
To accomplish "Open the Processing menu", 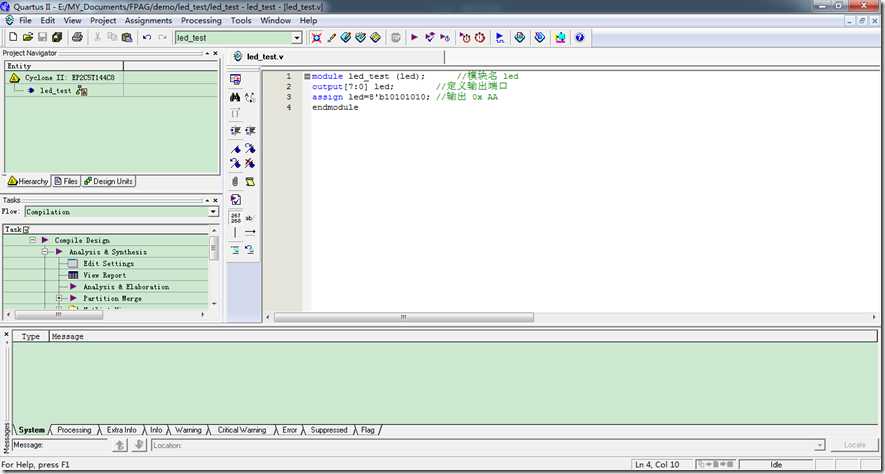I will (201, 20).
